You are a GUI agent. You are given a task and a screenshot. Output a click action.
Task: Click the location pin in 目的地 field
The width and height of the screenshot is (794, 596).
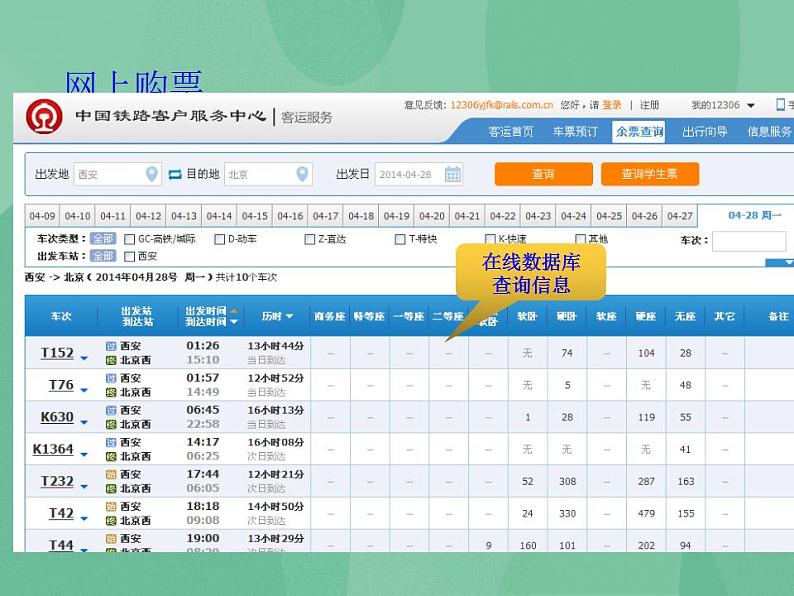303,174
